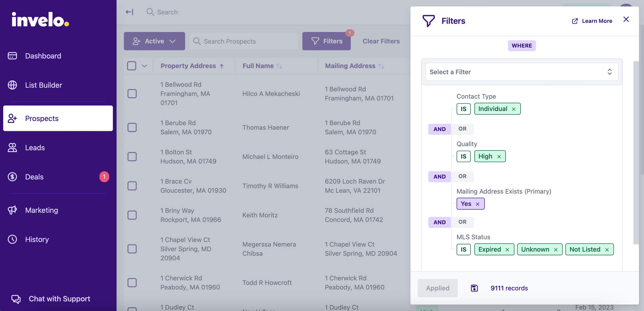The height and width of the screenshot is (311, 644).
Task: Expand the bulk selection chevron menu
Action: (x=144, y=66)
